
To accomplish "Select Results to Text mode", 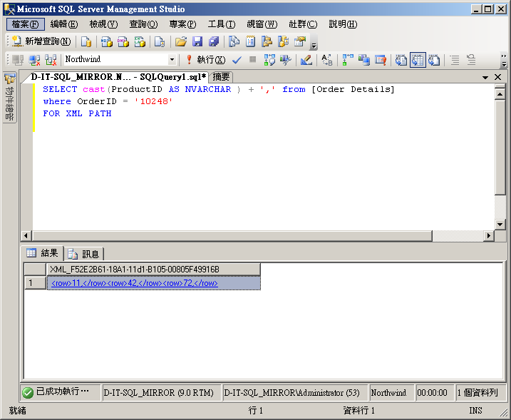I will [x=401, y=60].
